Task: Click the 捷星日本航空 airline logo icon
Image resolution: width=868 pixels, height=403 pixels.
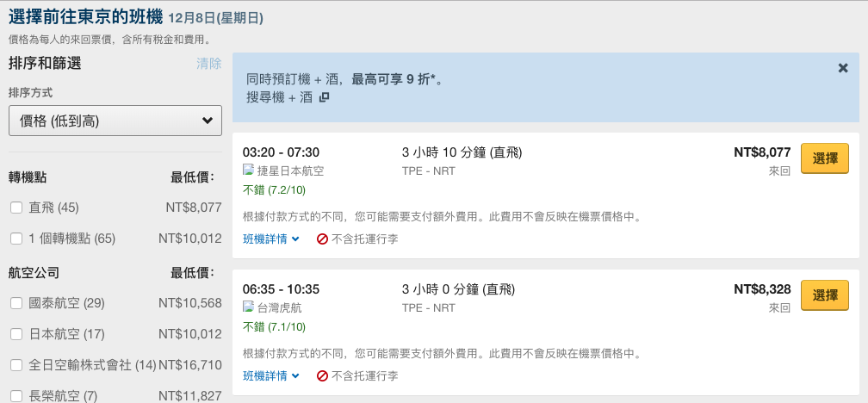Action: (249, 170)
